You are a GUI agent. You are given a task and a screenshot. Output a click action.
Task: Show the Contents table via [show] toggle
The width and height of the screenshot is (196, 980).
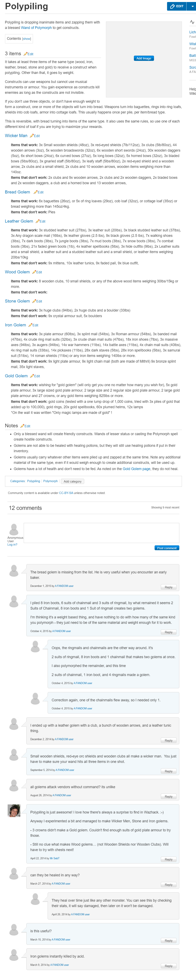pyautogui.click(x=27, y=39)
